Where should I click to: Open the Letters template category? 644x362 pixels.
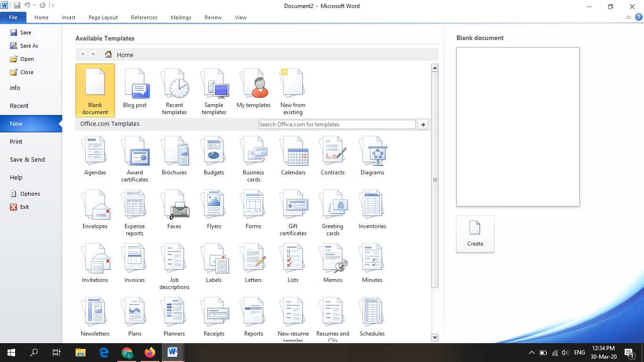(x=254, y=263)
